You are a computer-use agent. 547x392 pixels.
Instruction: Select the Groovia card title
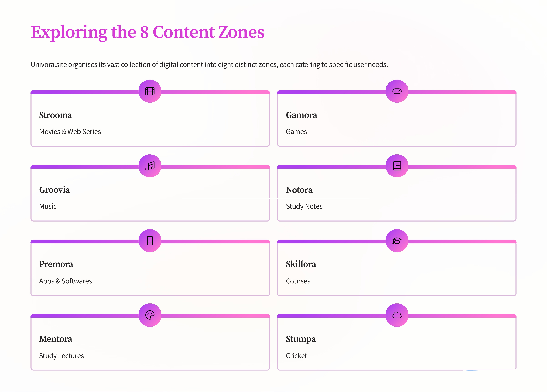[54, 190]
